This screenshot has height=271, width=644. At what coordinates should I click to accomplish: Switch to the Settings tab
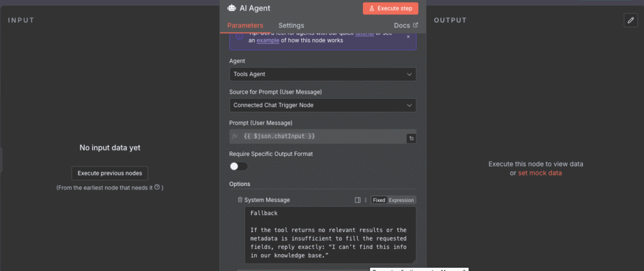(291, 25)
